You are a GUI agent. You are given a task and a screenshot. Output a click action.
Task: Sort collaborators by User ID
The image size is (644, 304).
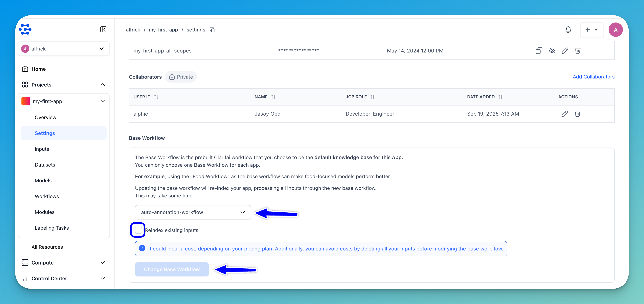156,97
